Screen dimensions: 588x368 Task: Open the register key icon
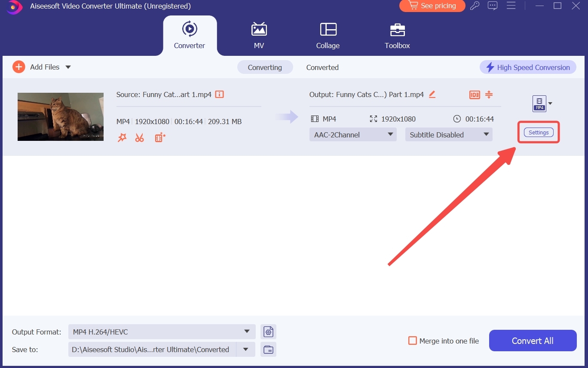475,6
